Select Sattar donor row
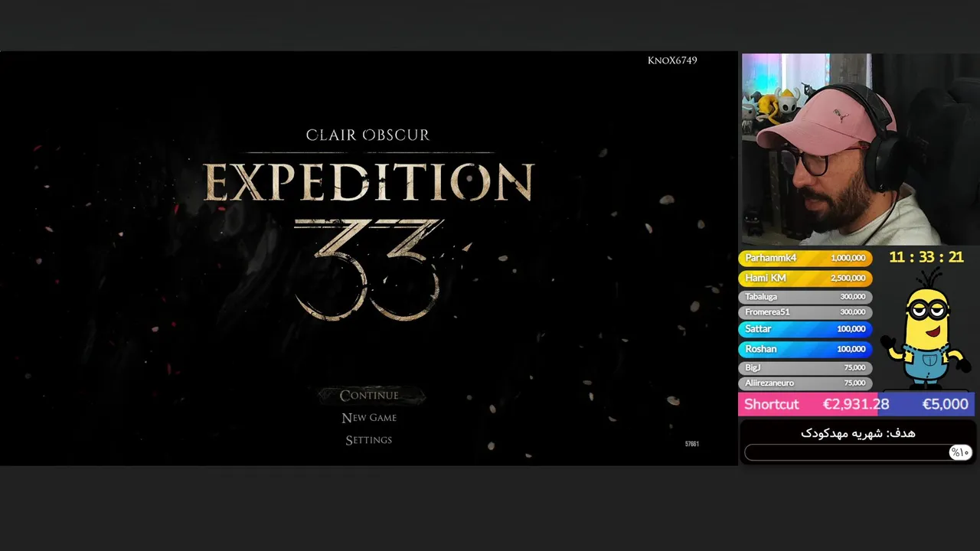This screenshot has height=551, width=980. click(x=805, y=329)
